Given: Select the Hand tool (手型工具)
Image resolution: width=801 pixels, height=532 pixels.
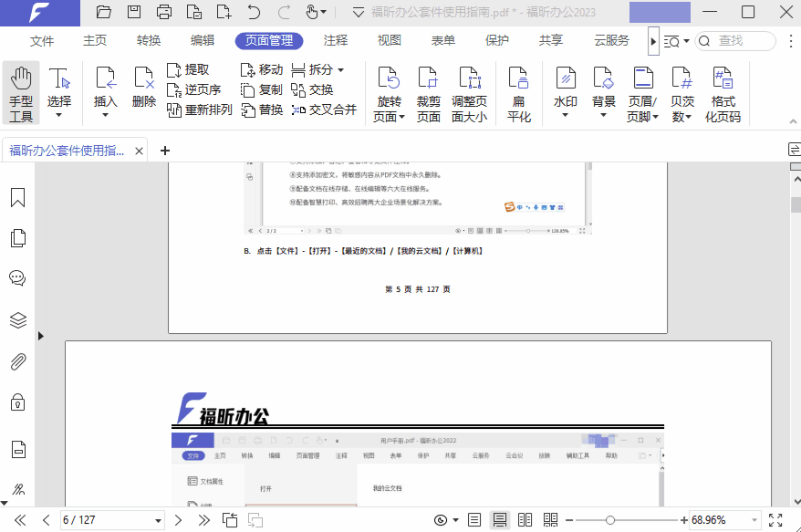Looking at the screenshot, I should coord(19,91).
